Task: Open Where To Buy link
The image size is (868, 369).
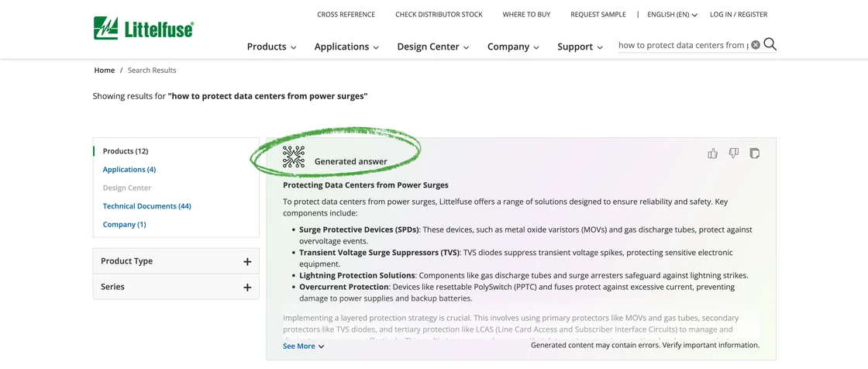Action: [x=526, y=15]
